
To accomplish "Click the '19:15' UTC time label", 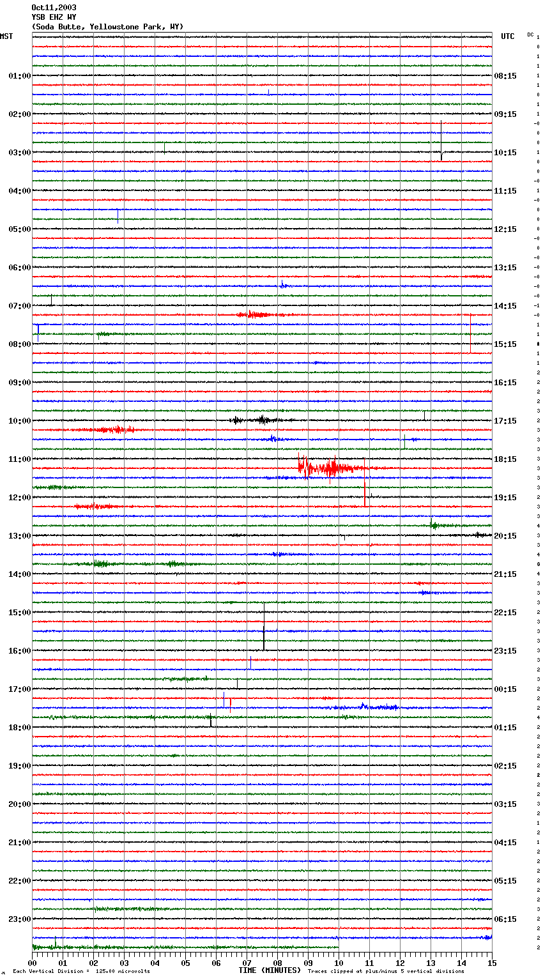I will click(x=505, y=498).
